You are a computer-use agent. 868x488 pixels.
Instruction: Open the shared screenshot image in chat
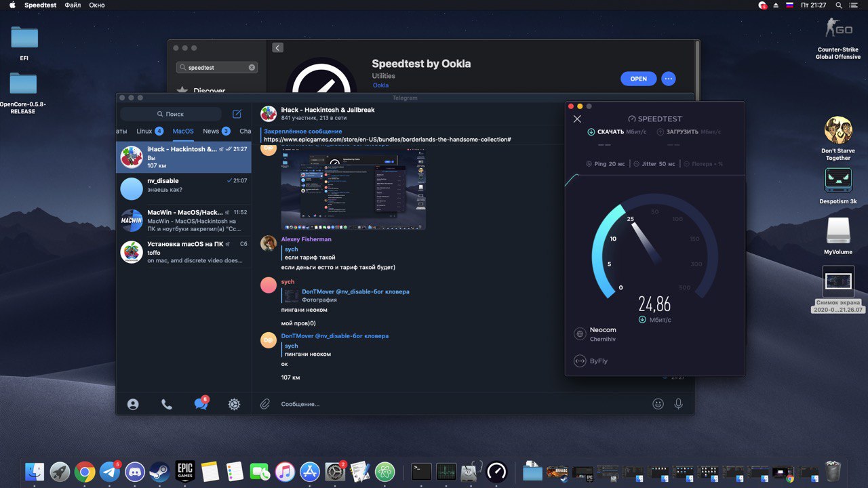(x=353, y=190)
